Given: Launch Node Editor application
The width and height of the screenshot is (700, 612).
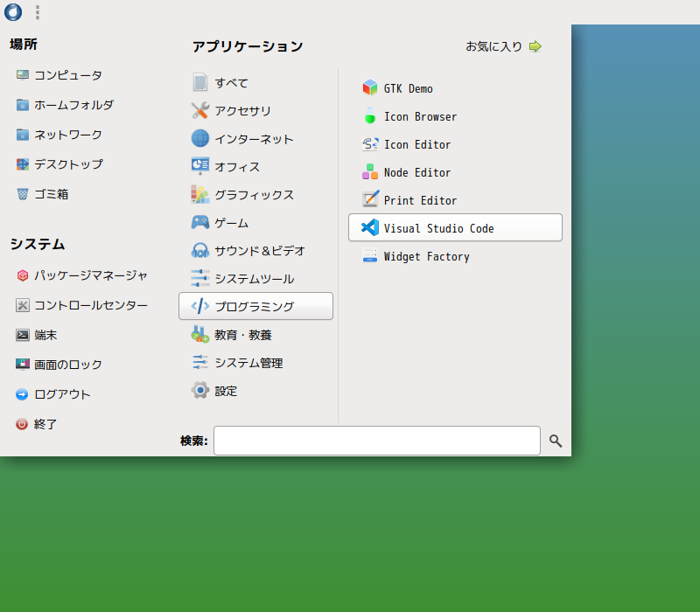Looking at the screenshot, I should (455, 172).
